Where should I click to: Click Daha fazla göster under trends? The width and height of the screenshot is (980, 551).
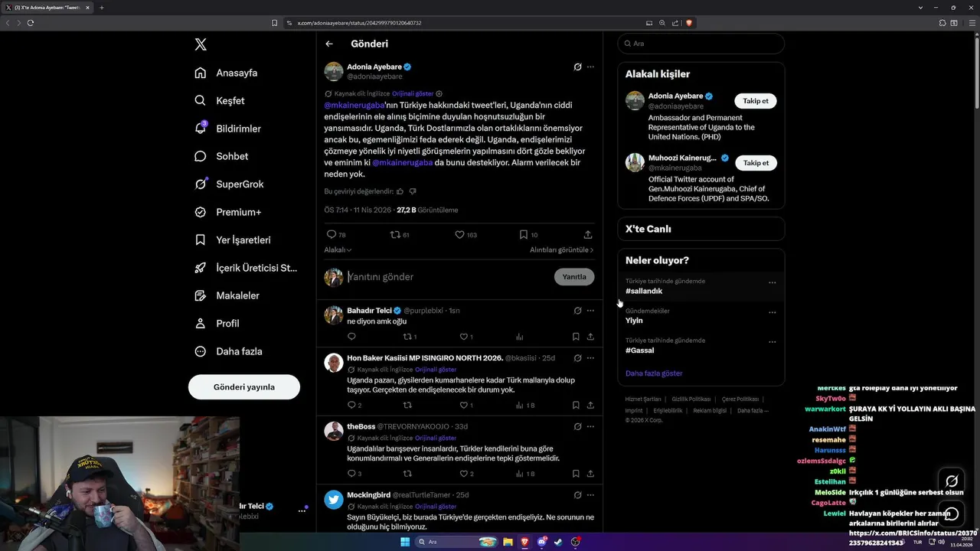coord(654,373)
